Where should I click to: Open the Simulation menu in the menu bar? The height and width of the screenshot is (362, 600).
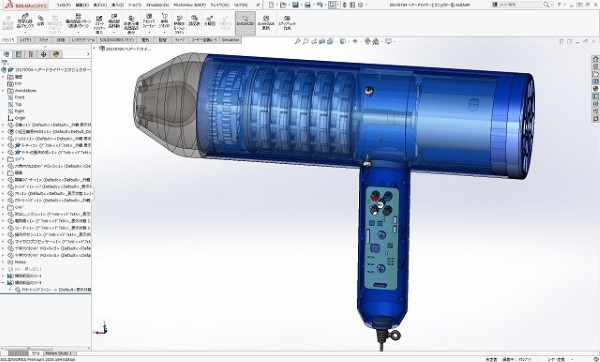coord(157,5)
